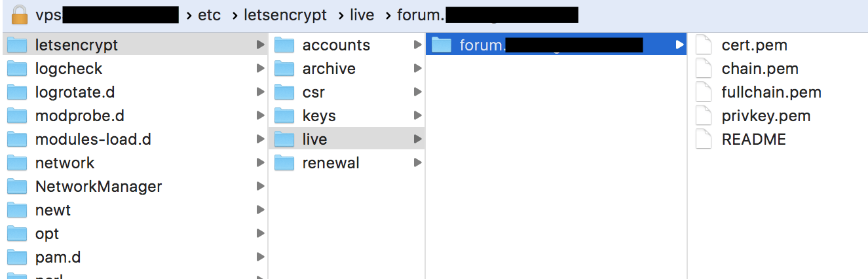
Task: Click 'letsencrypt' breadcrumb in path bar
Action: click(285, 14)
